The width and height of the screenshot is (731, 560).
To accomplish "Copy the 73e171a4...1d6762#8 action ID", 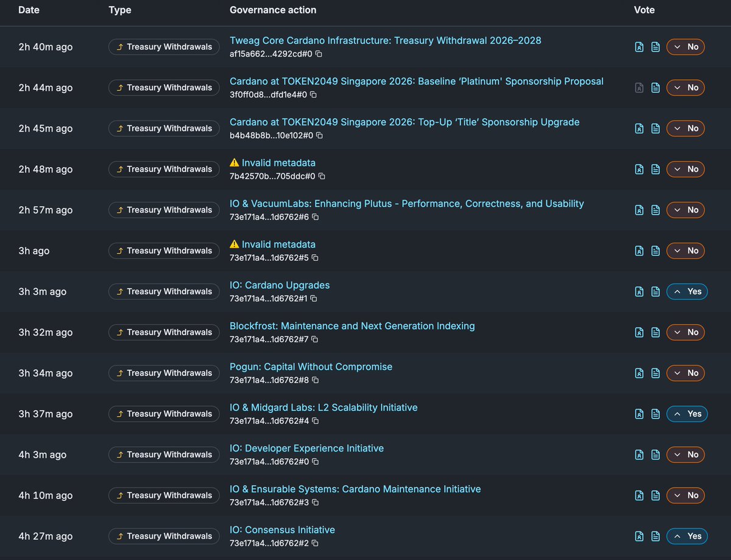I will [x=315, y=381].
